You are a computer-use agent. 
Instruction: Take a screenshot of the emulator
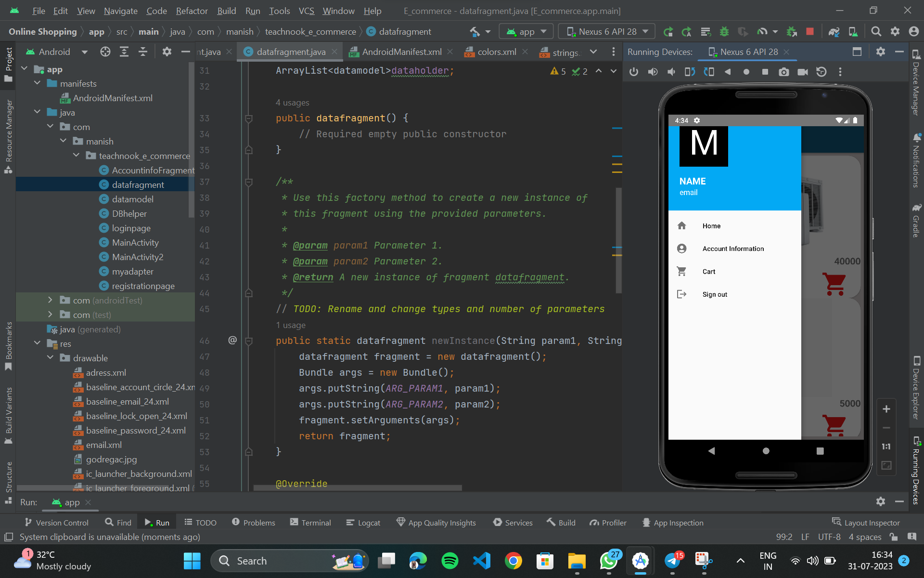(x=784, y=72)
